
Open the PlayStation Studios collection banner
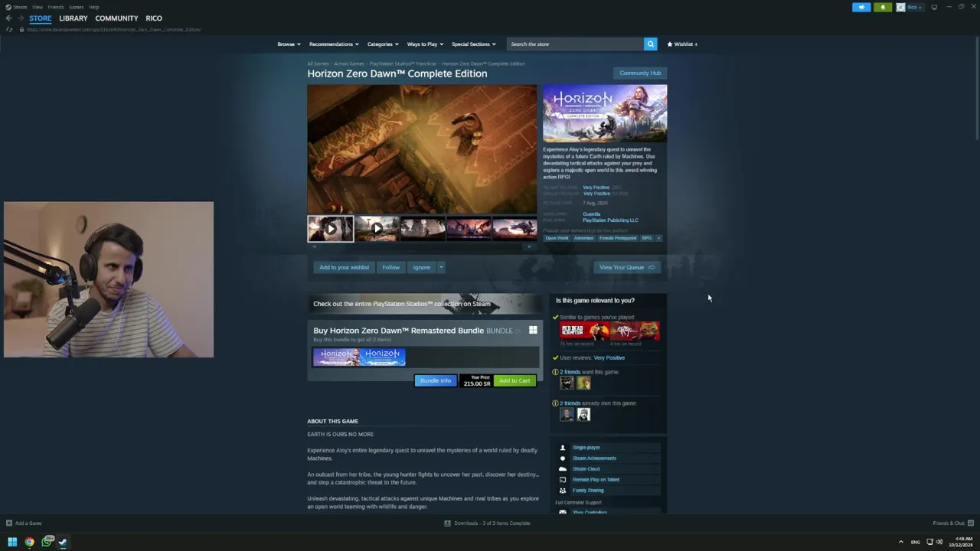click(x=425, y=304)
